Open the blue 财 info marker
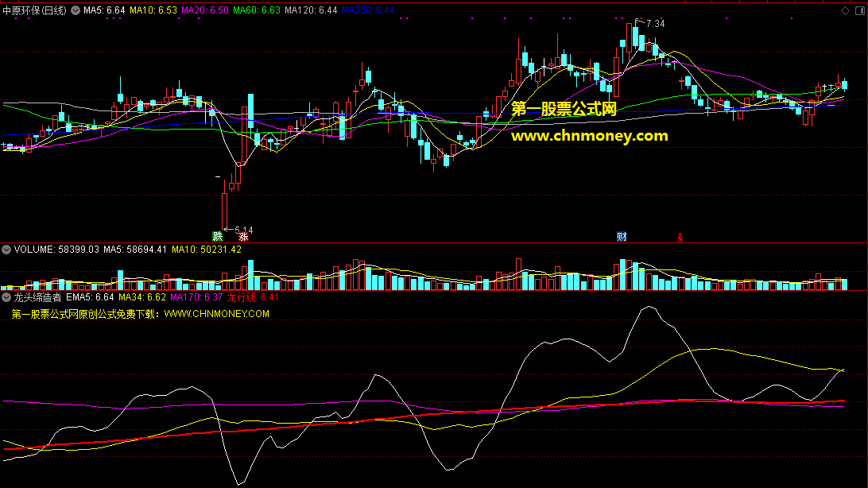 [622, 236]
